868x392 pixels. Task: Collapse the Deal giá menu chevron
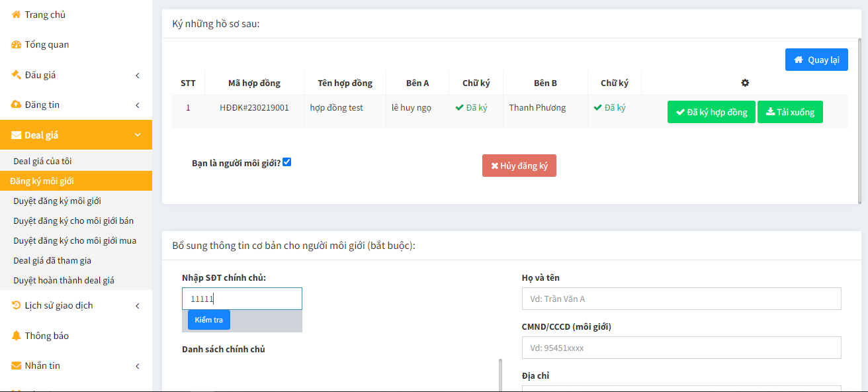coord(138,135)
